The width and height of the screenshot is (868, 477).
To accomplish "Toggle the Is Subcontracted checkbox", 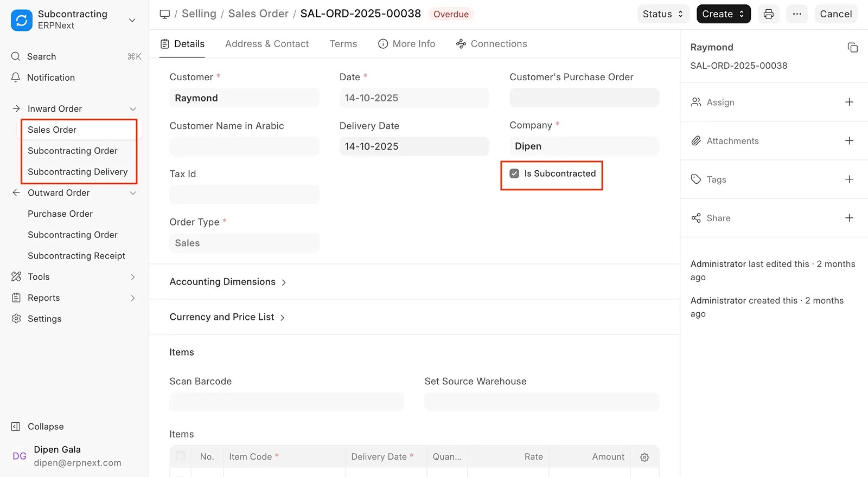I will tap(514, 173).
